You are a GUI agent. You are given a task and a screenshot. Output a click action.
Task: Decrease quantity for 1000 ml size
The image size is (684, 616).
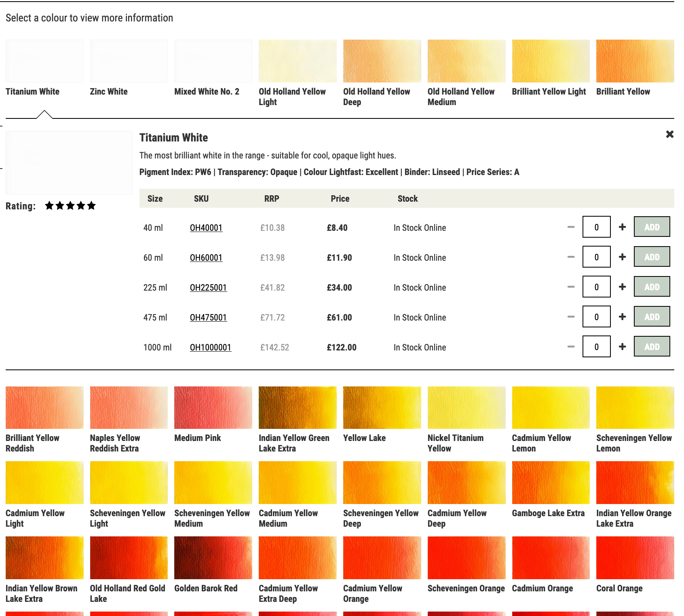click(x=571, y=347)
